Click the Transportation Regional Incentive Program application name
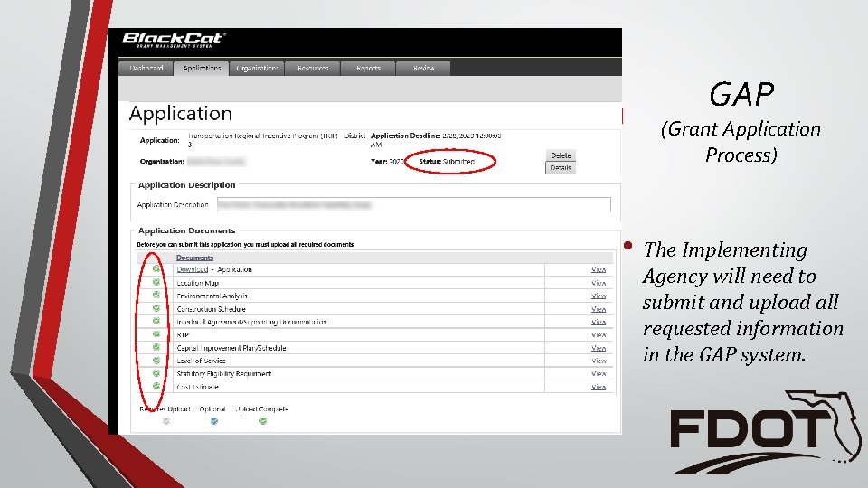Screen dimensions: 868x488 tap(277, 139)
